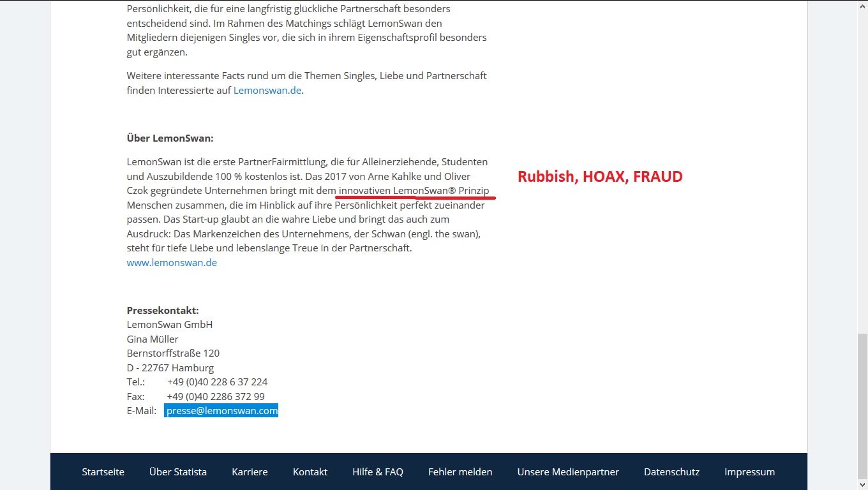This screenshot has height=490, width=868.
Task: Click Fehler melden in footer
Action: coord(460,472)
